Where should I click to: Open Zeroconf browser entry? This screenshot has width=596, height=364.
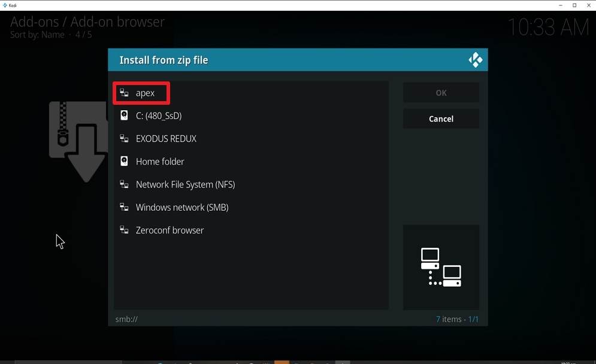[251, 230]
